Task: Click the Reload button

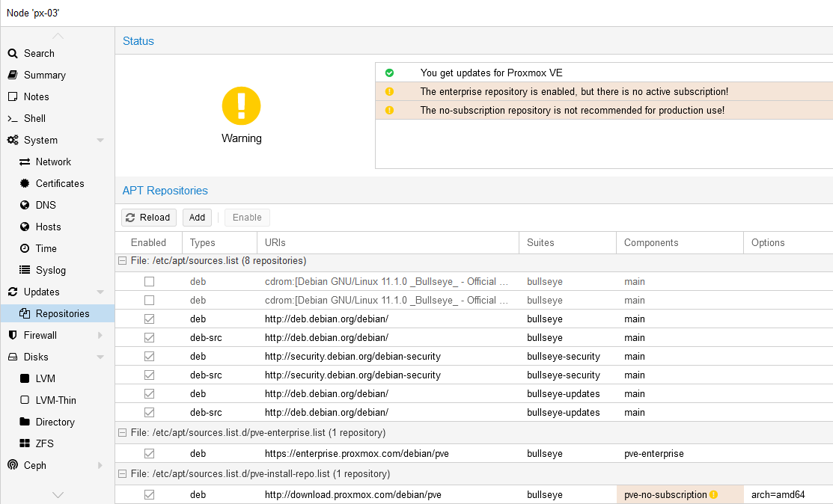Action: pos(149,218)
